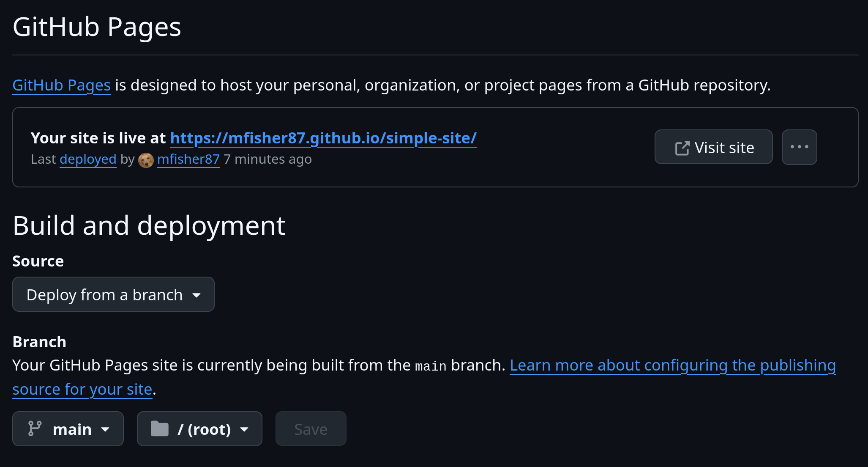Click the GitHub Pages page title
This screenshot has height=467, width=868.
[97, 27]
